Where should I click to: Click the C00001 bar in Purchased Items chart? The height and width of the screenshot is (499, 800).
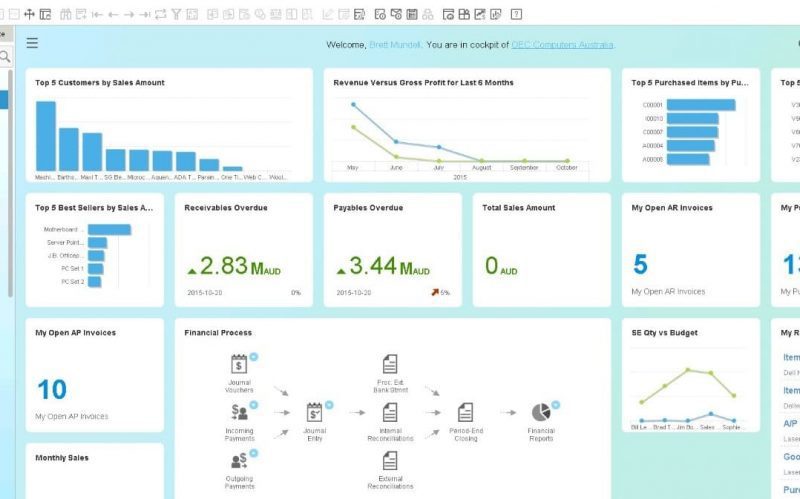coord(701,105)
